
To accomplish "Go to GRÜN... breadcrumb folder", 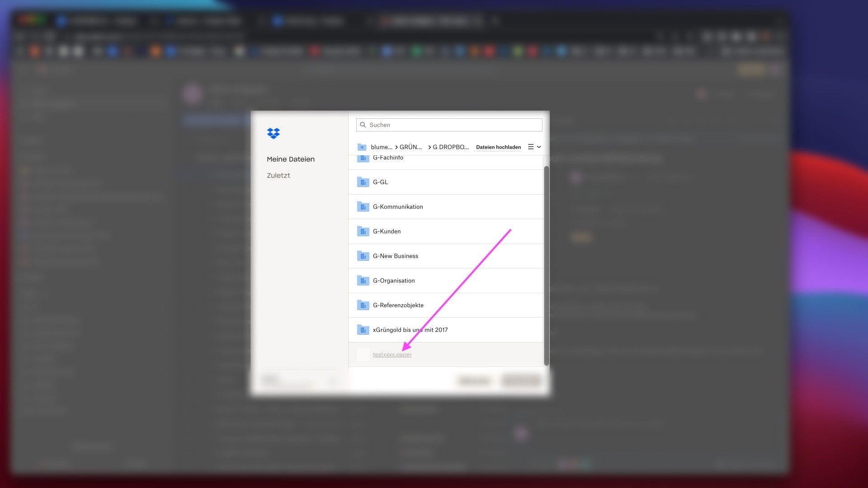I will (410, 147).
